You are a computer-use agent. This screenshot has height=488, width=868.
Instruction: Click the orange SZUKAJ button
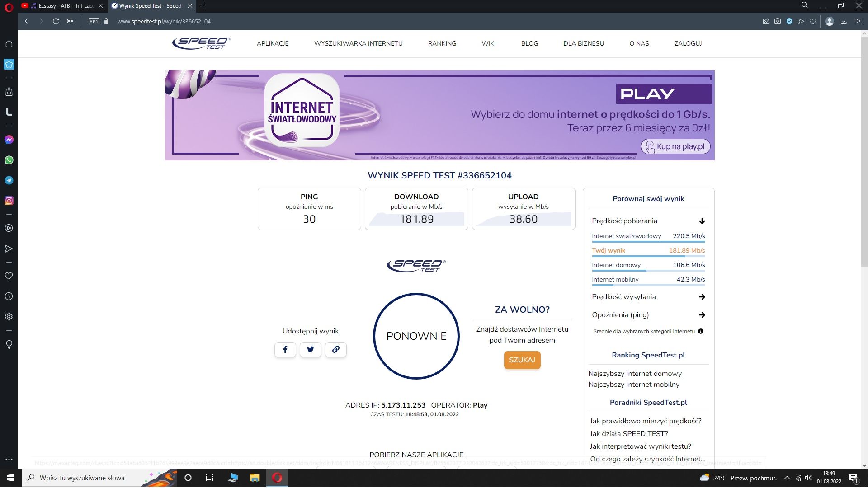tap(522, 360)
